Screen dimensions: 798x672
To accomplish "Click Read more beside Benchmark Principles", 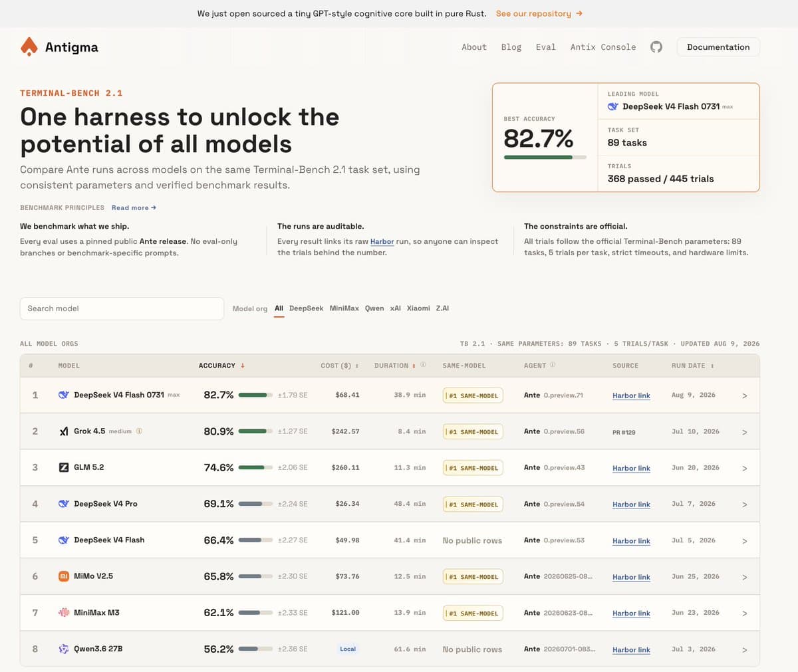I will pyautogui.click(x=134, y=207).
